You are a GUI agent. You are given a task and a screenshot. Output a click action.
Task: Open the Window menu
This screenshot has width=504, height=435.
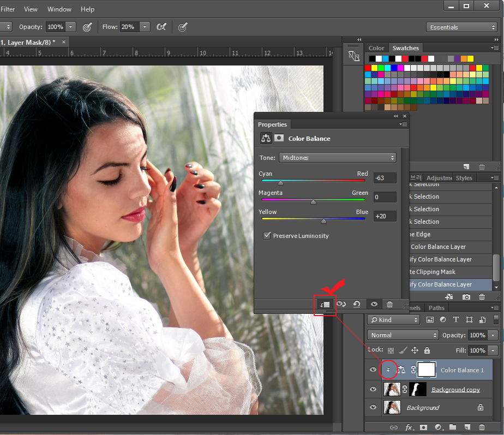[x=59, y=9]
